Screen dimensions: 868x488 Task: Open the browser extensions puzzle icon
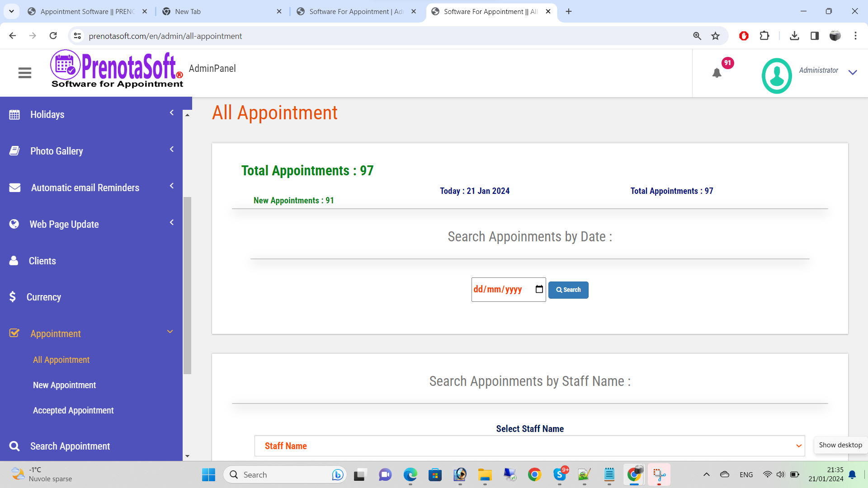pos(764,36)
